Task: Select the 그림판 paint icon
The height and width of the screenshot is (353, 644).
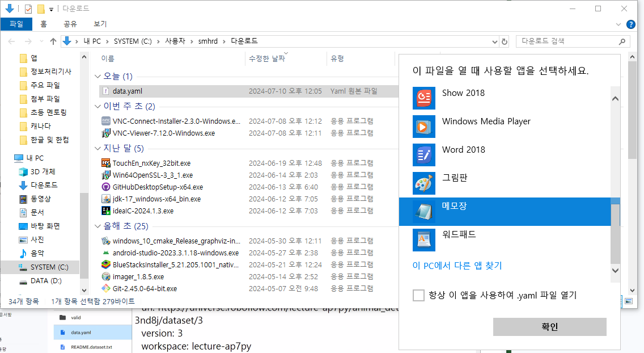Action: (424, 183)
